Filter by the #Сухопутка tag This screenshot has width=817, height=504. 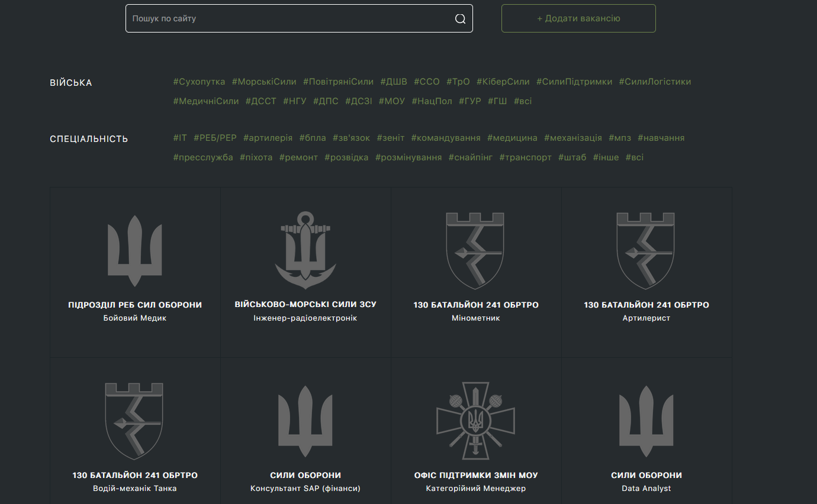click(x=199, y=82)
